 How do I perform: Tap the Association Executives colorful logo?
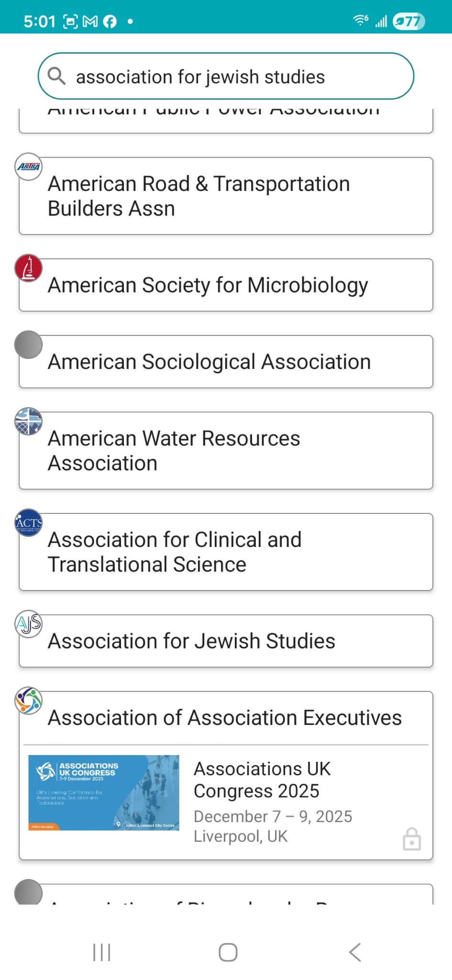[29, 701]
